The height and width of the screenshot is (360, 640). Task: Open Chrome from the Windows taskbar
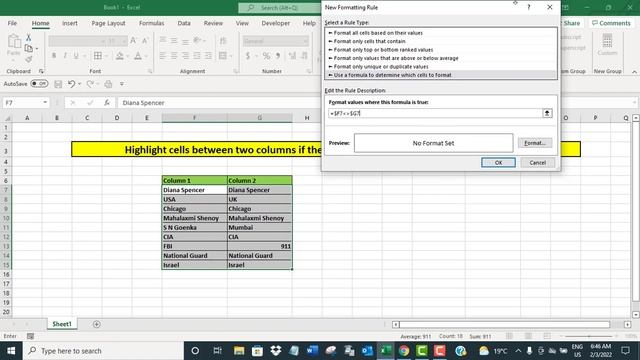tap(404, 351)
